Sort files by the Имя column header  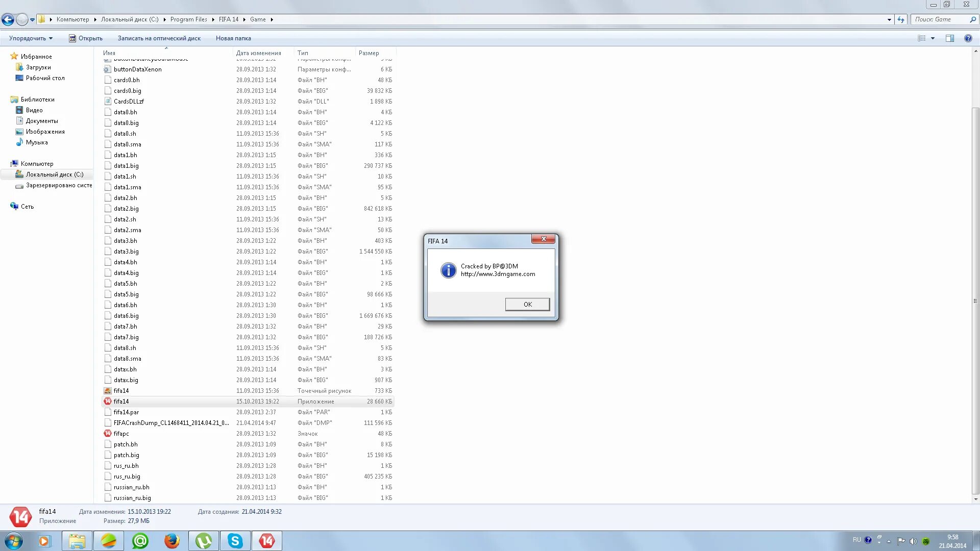coord(109,53)
